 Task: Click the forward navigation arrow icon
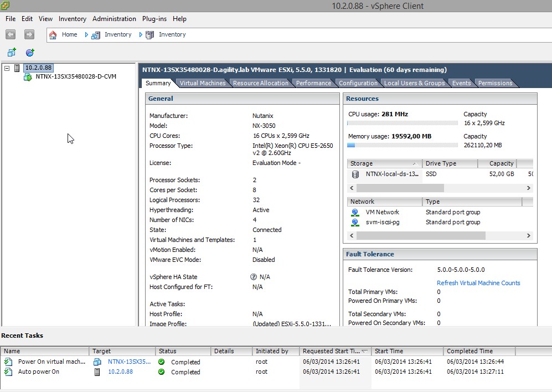[29, 34]
